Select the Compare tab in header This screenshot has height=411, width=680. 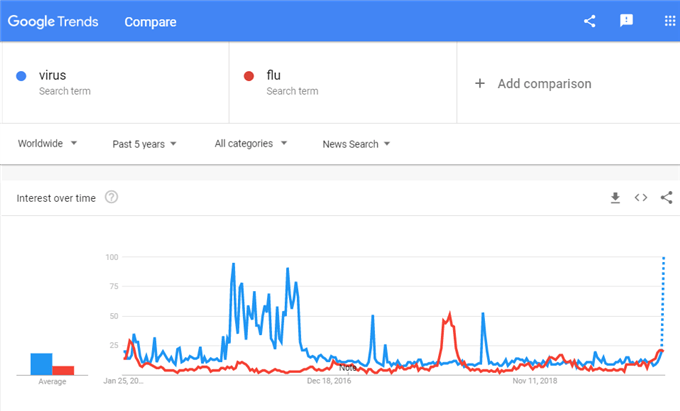pos(150,22)
